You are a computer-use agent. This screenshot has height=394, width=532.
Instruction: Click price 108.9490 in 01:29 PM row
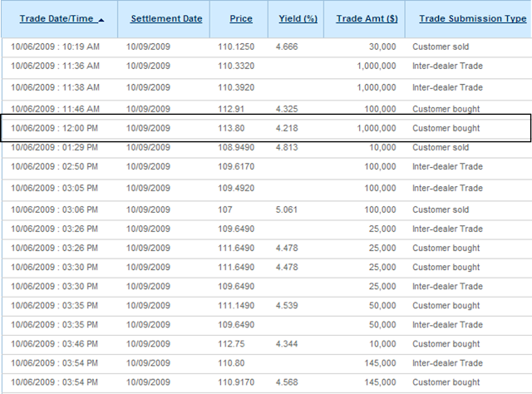236,148
